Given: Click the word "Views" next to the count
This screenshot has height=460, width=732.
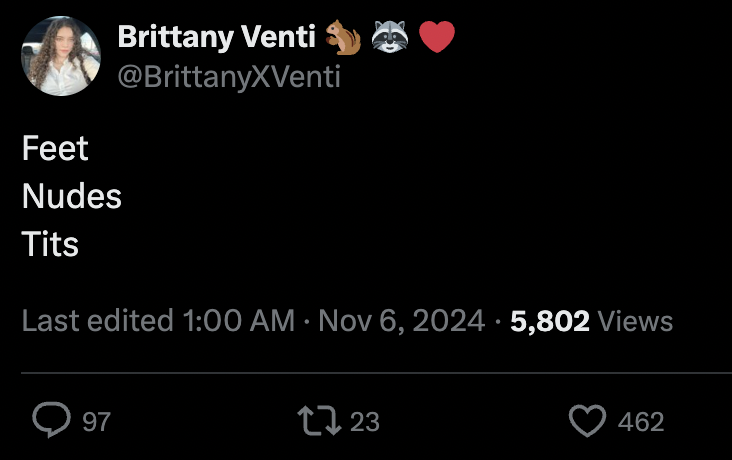Looking at the screenshot, I should click(635, 321).
